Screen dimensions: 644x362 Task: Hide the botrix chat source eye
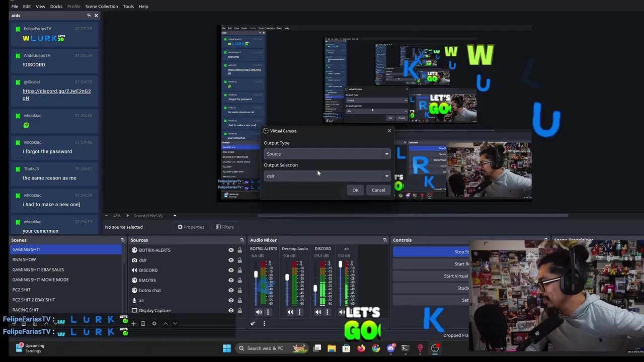(x=231, y=290)
